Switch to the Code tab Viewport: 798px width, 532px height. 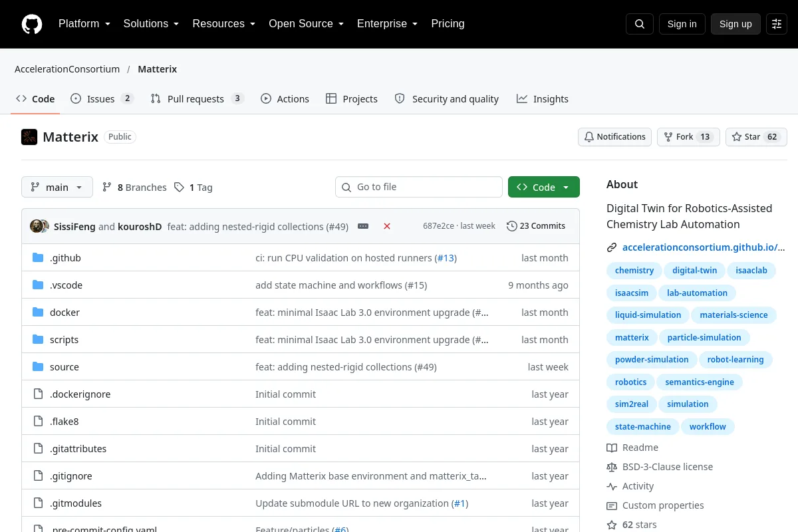click(36, 99)
